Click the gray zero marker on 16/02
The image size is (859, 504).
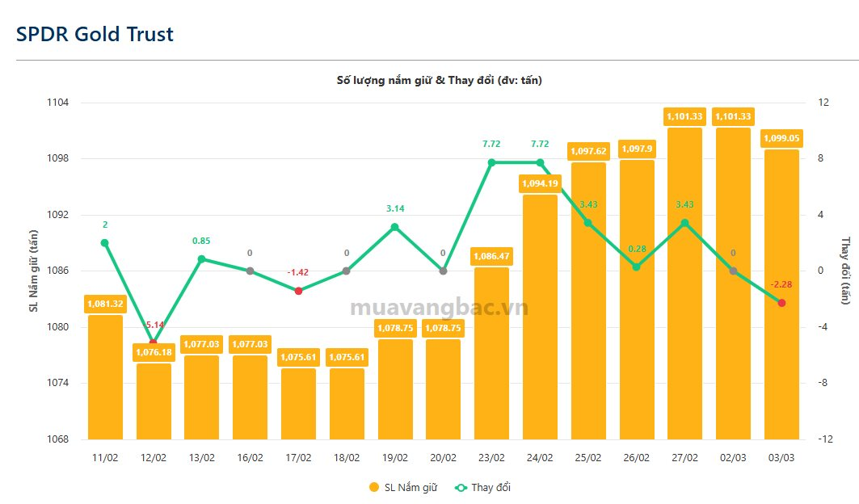[250, 271]
